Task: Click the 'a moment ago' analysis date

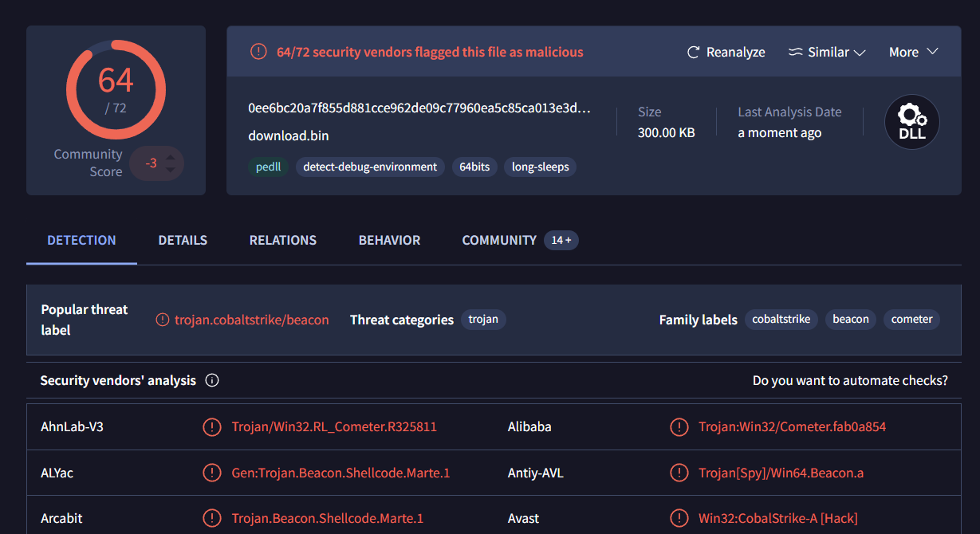Action: coord(780,132)
